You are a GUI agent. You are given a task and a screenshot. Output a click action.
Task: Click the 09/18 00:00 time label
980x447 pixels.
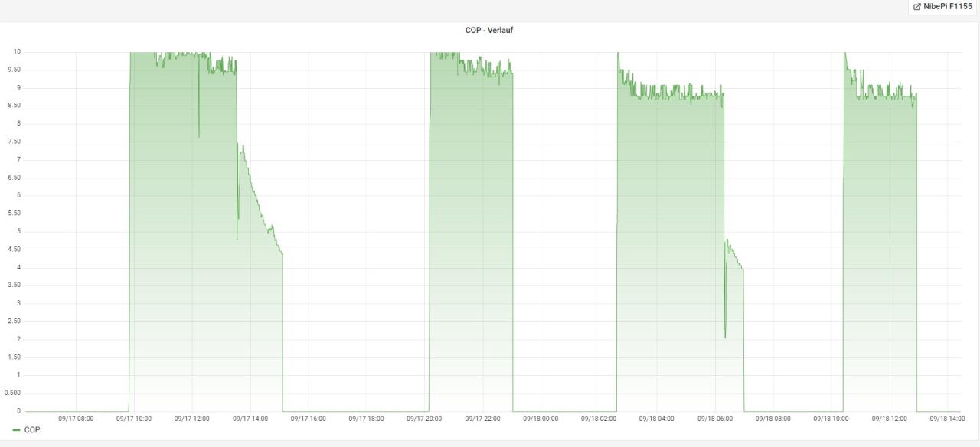point(541,419)
